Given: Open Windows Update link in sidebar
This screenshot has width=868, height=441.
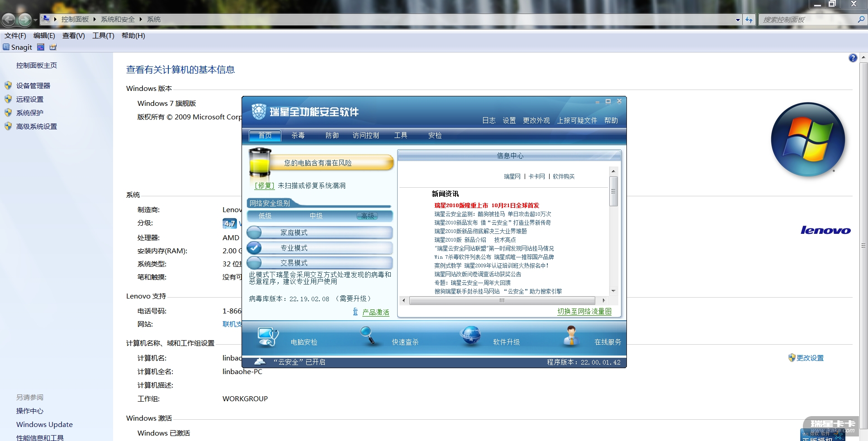Looking at the screenshot, I should point(44,424).
